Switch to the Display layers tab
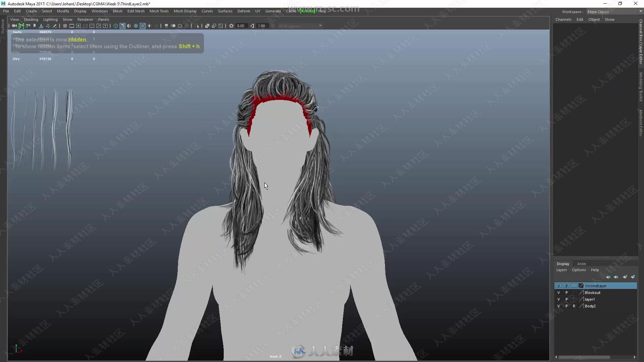The width and height of the screenshot is (644, 362). coord(563,264)
